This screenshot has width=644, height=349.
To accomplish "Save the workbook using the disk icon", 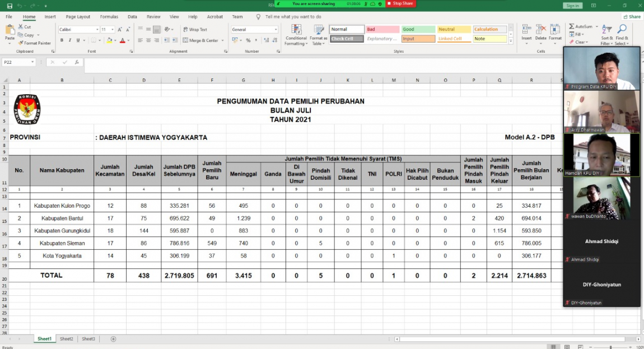I will tap(9, 6).
